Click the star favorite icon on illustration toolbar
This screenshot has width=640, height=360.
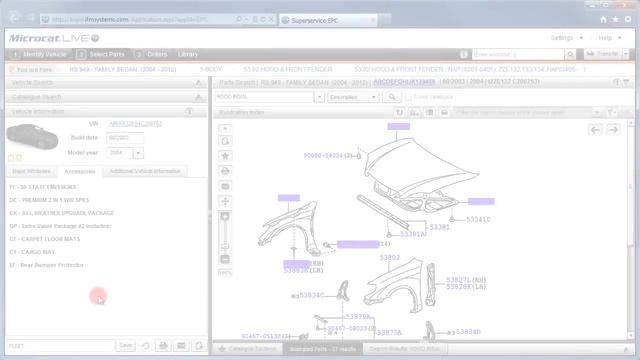[x=225, y=156]
